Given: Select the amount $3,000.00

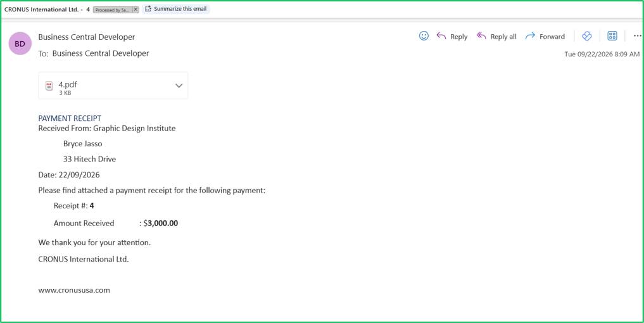Looking at the screenshot, I should 161,224.
